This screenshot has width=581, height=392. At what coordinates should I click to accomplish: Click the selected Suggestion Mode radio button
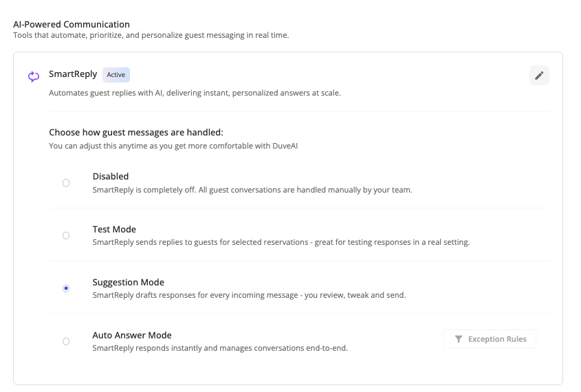click(x=66, y=289)
